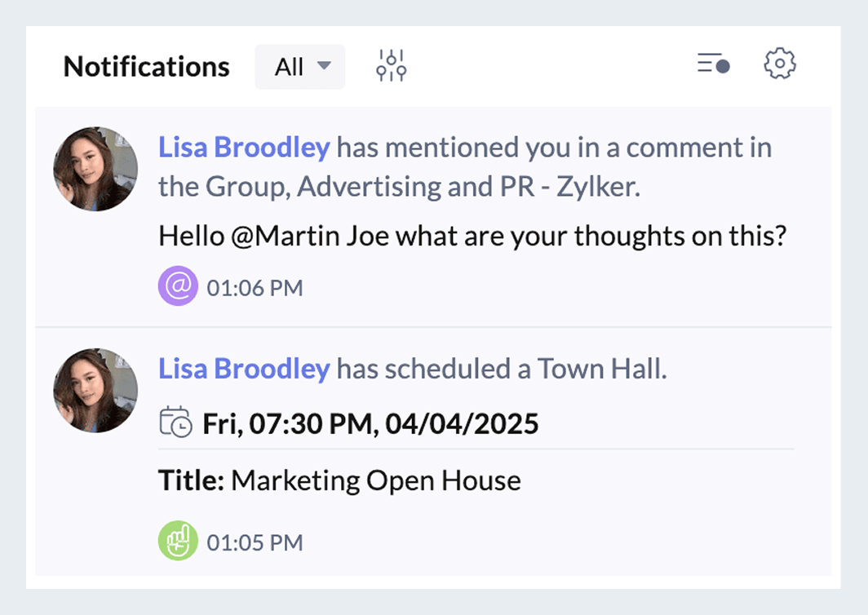This screenshot has height=615, width=868.
Task: Open Lisa Broodley's name link in the Town Hall notification
Action: point(244,369)
